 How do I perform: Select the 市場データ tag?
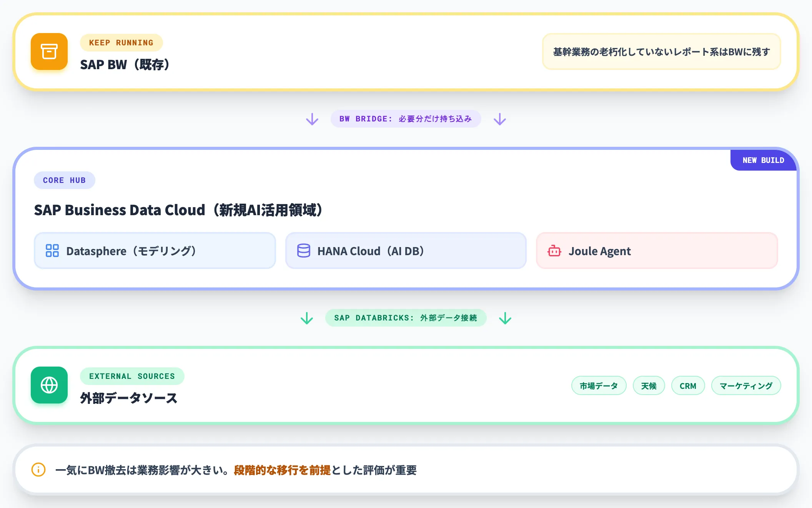click(599, 385)
